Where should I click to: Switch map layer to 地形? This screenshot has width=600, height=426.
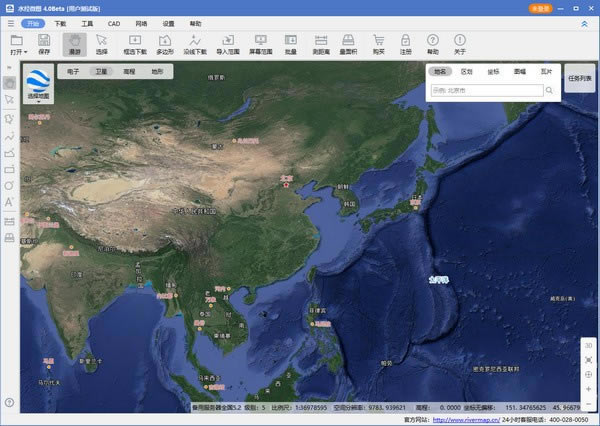pos(157,72)
